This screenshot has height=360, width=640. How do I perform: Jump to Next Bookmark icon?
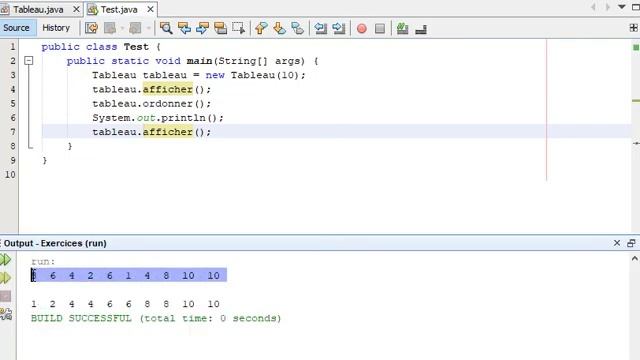click(x=280, y=28)
